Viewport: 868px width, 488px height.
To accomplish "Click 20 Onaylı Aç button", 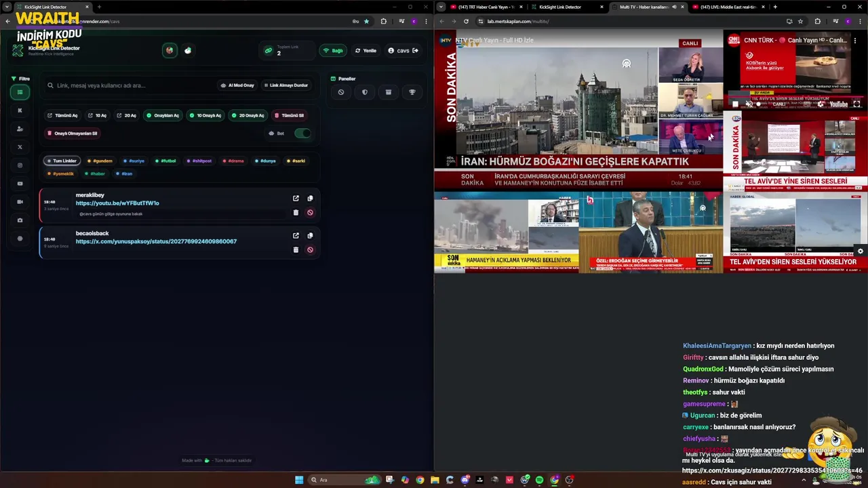I will [x=248, y=115].
